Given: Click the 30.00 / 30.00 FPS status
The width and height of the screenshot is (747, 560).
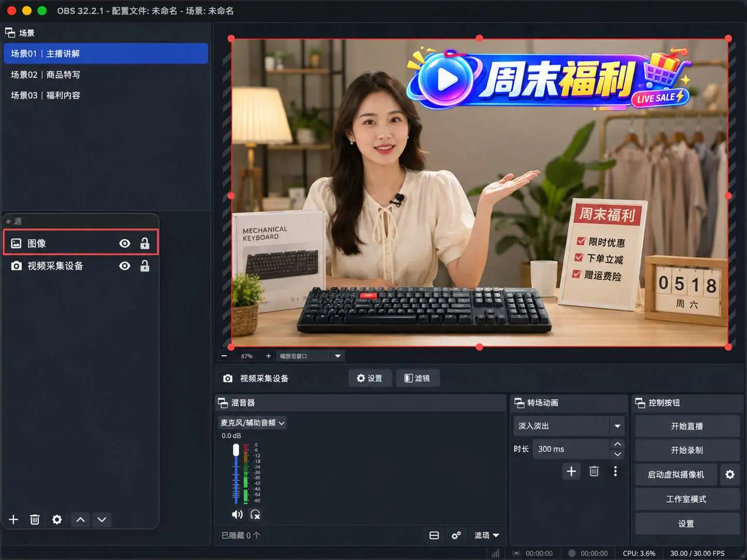Looking at the screenshot, I should tap(697, 553).
